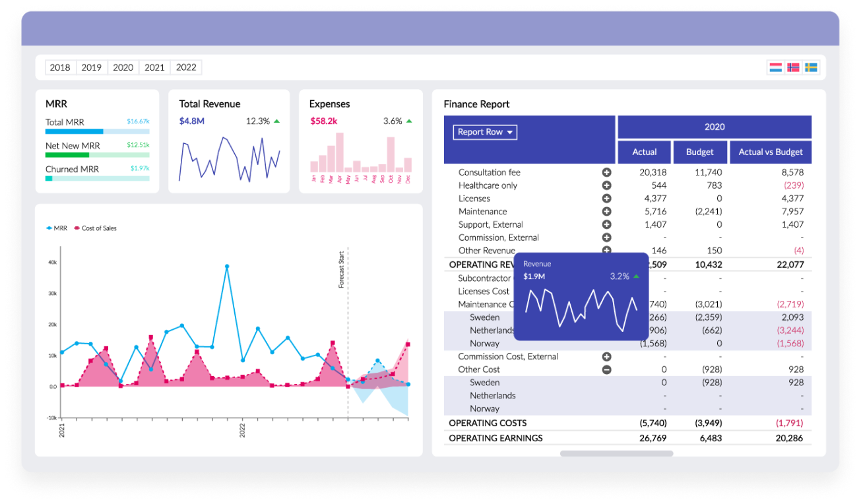The height and width of the screenshot is (504, 861).
Task: Select the Norway flag filter
Action: pos(792,67)
